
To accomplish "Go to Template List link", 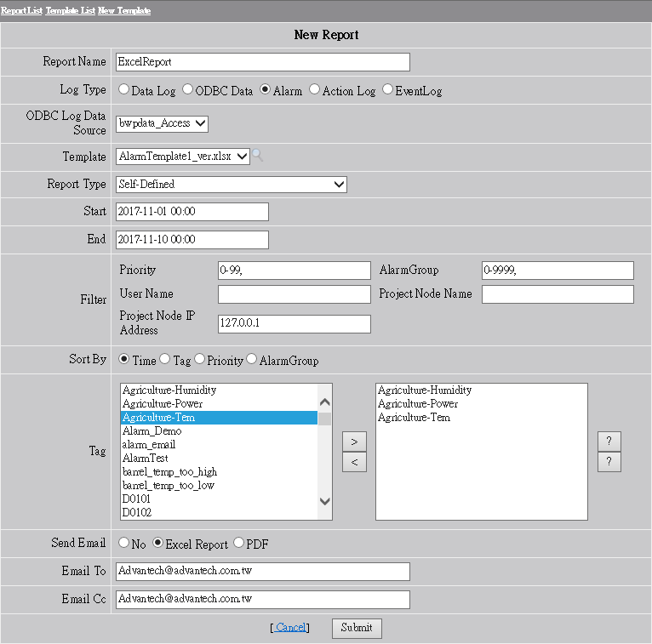I will coord(71,10).
